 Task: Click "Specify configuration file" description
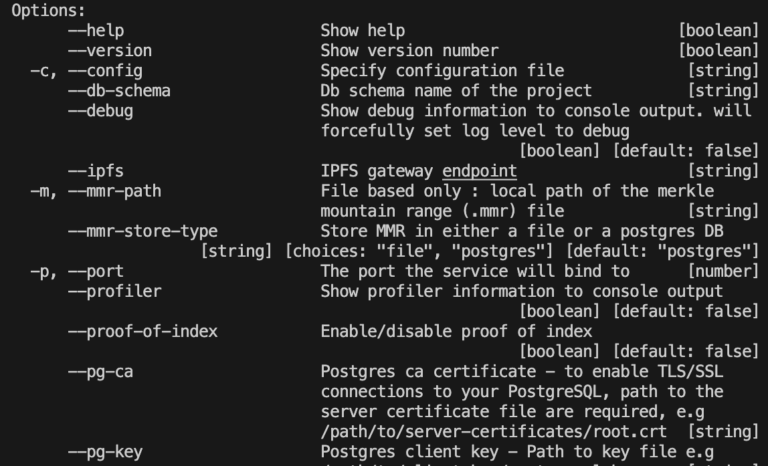pyautogui.click(x=442, y=71)
